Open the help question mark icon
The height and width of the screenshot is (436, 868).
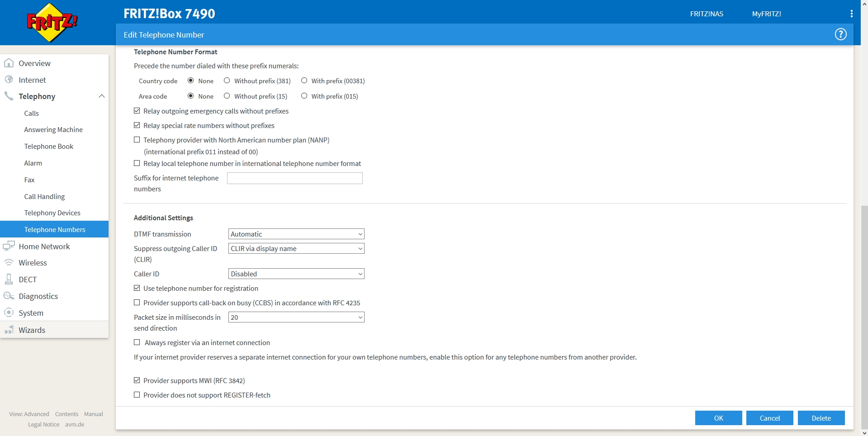840,34
